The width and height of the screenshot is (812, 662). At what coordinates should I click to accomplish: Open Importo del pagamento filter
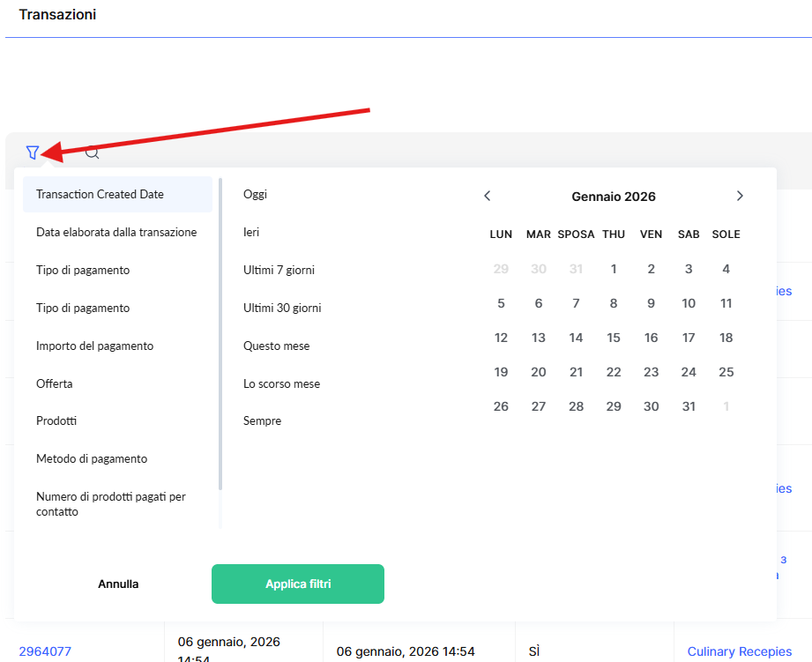click(94, 346)
